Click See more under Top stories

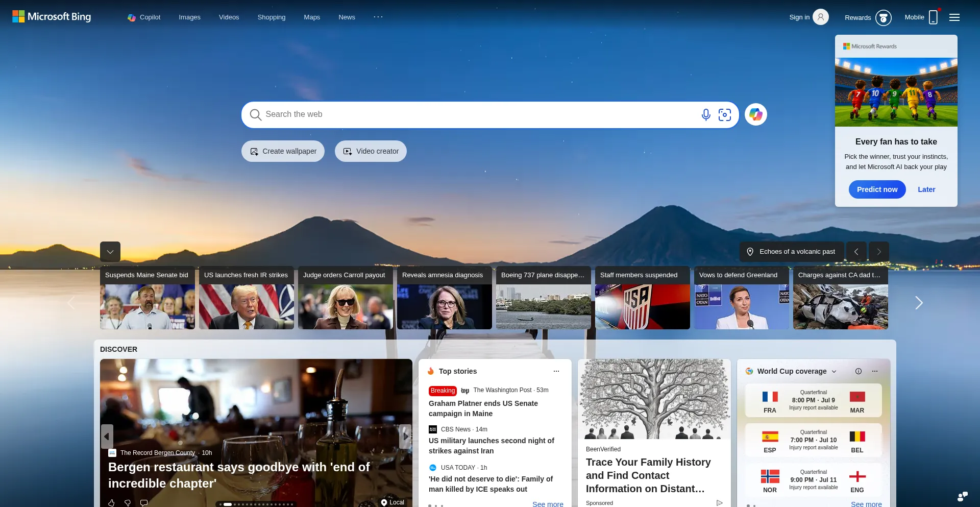coord(548,504)
